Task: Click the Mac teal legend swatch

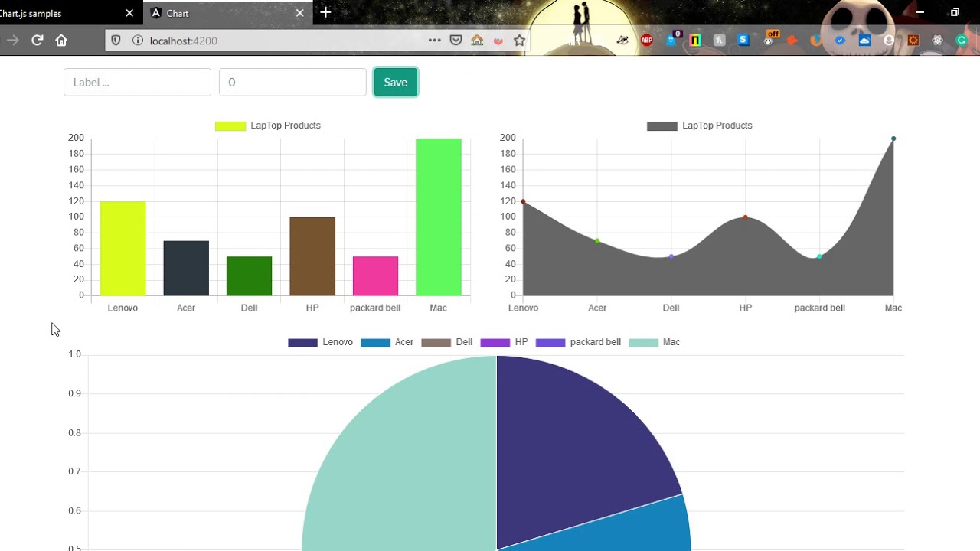Action: [x=643, y=342]
